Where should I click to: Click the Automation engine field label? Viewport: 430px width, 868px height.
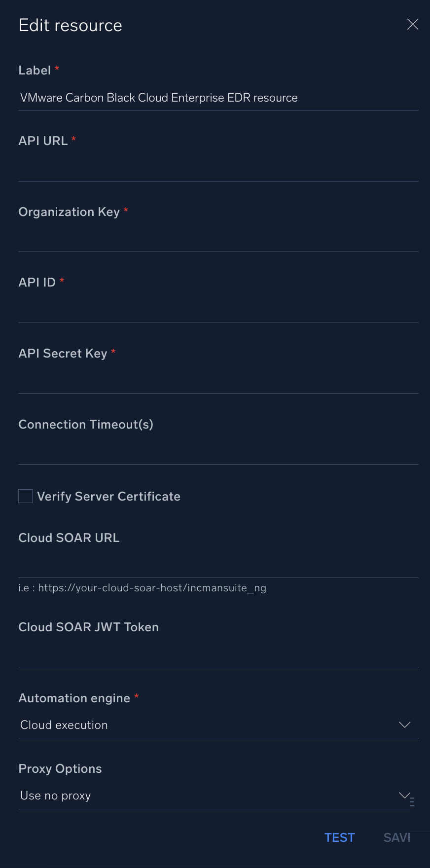74,698
